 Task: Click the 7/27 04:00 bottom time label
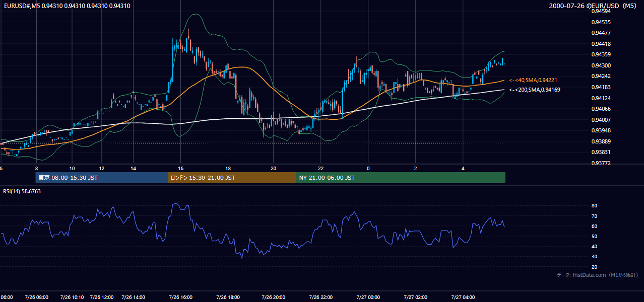pyautogui.click(x=463, y=297)
